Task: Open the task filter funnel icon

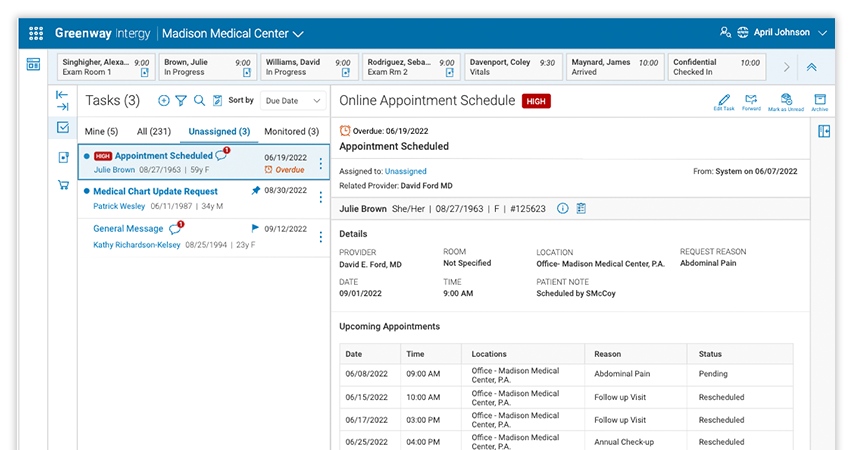Action: (181, 101)
